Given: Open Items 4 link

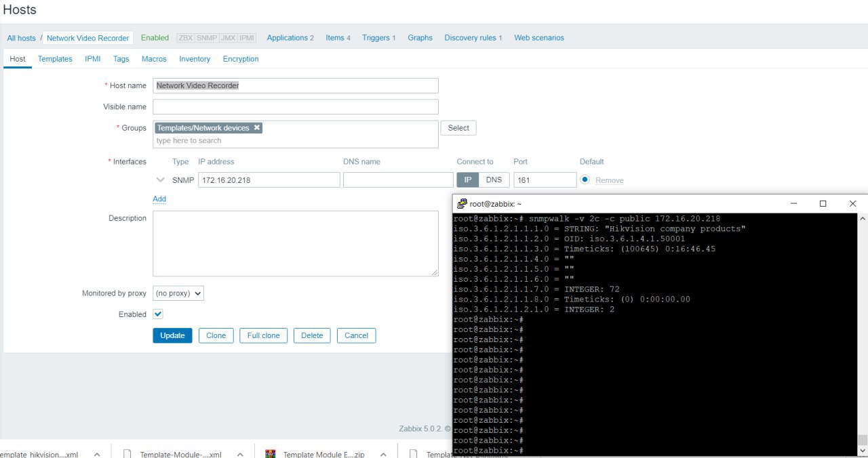Looking at the screenshot, I should 338,38.
